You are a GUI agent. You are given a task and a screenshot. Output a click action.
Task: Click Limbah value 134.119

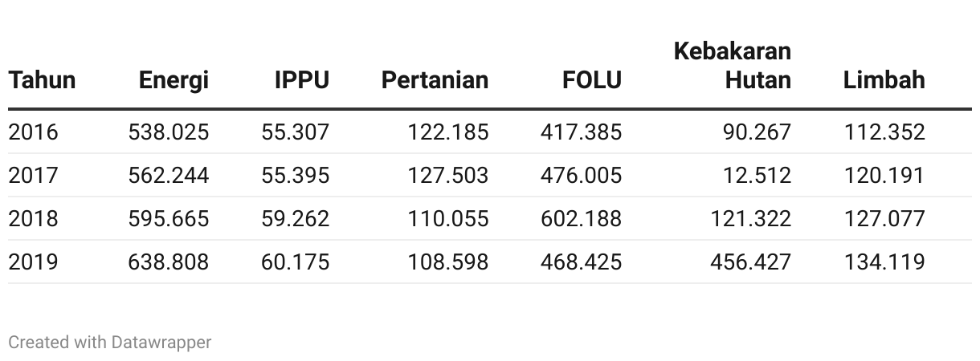coord(884,262)
